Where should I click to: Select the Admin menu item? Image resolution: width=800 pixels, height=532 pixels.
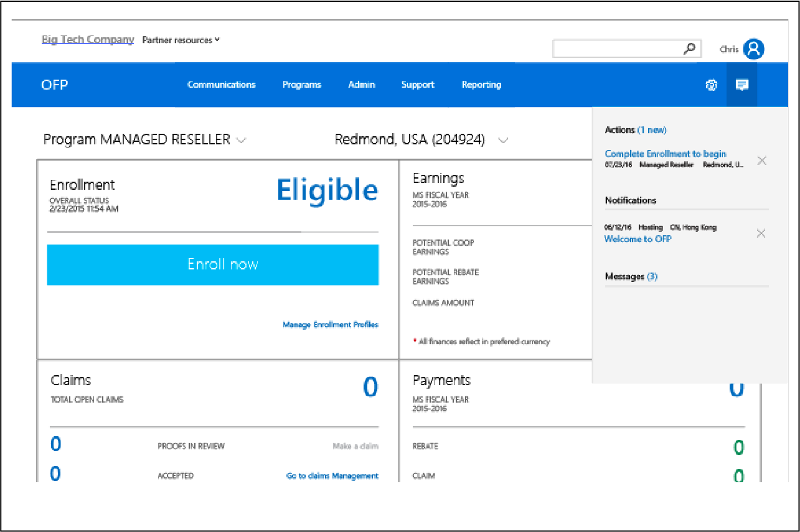(361, 85)
